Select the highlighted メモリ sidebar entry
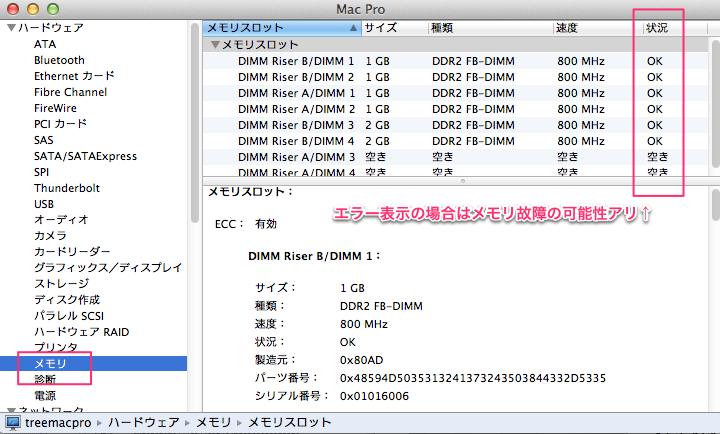Image resolution: width=720 pixels, height=434 pixels. 93,363
